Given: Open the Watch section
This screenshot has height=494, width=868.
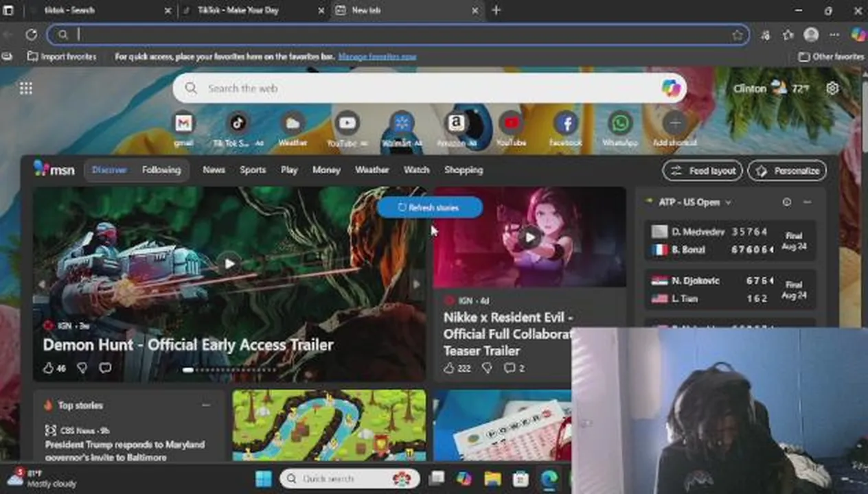Looking at the screenshot, I should 416,170.
